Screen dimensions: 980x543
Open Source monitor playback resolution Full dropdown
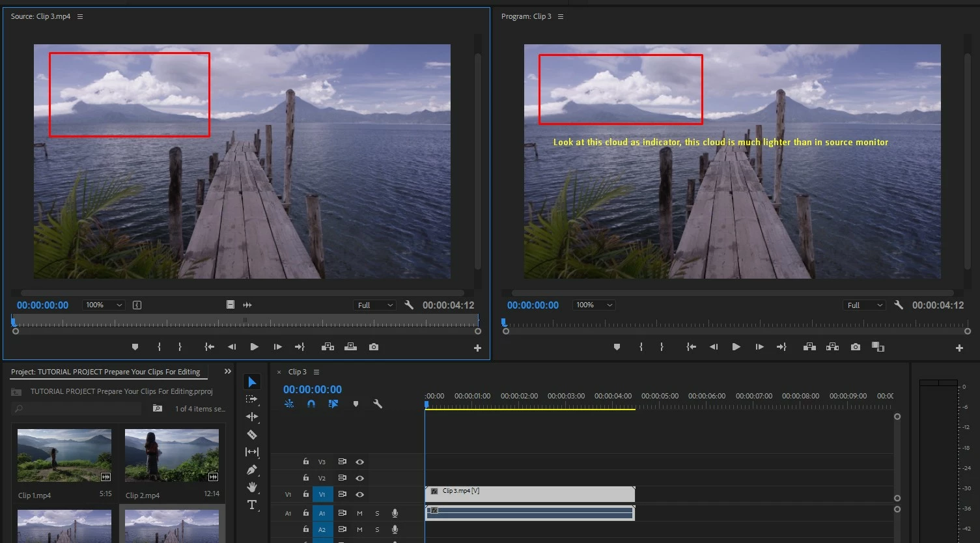coord(374,305)
